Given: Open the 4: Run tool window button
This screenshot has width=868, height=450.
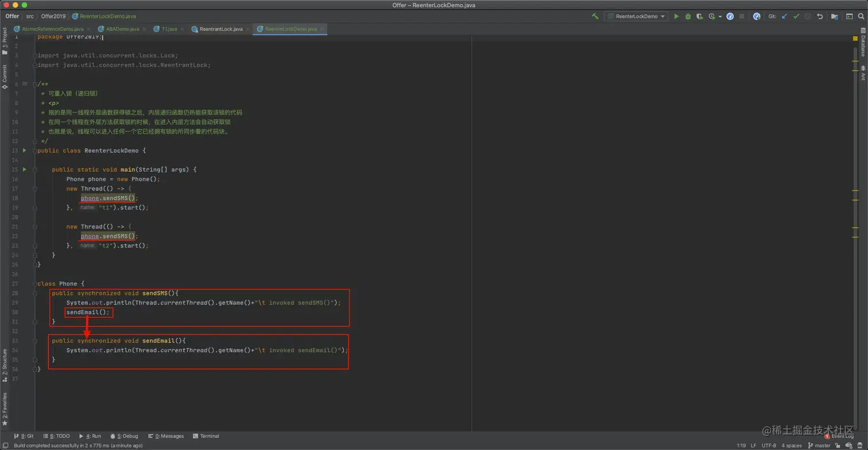Looking at the screenshot, I should (90, 436).
